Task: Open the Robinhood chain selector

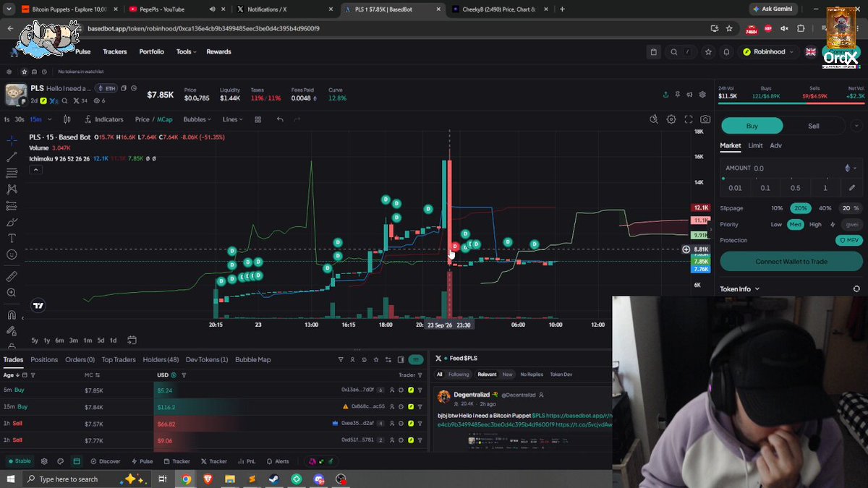Action: coord(770,52)
